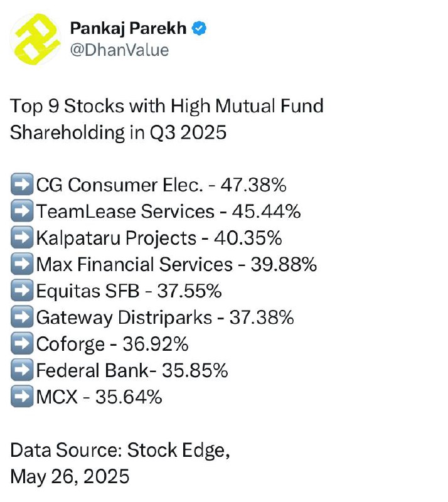This screenshot has height=502, width=448.
Task: Select the tweet headline about Mutual Fund Shareholding
Action: [x=167, y=119]
